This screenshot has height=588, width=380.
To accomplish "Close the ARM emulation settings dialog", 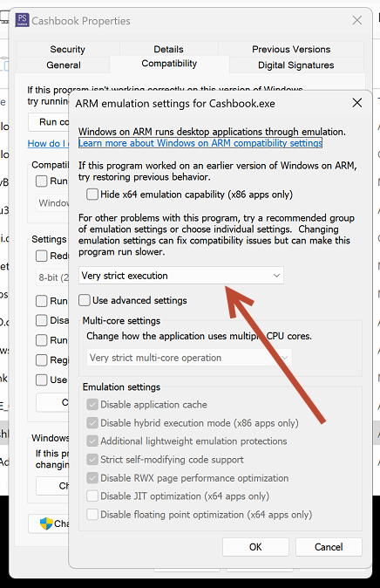I will tap(357, 103).
